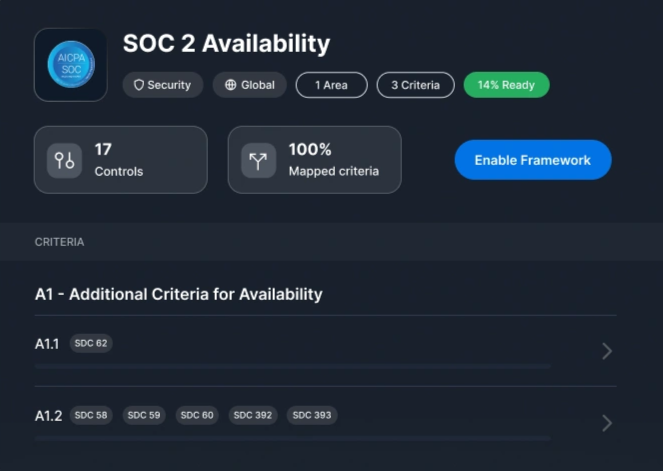Expand the A1.2 criterion chevron

[x=607, y=423]
